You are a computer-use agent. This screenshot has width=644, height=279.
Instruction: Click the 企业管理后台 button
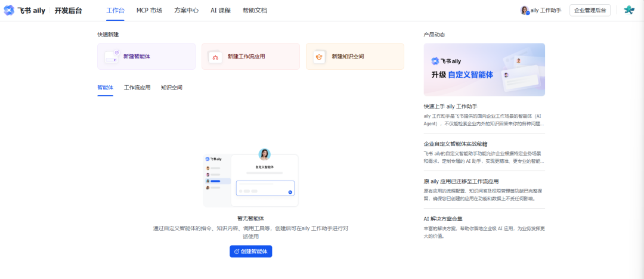[590, 10]
